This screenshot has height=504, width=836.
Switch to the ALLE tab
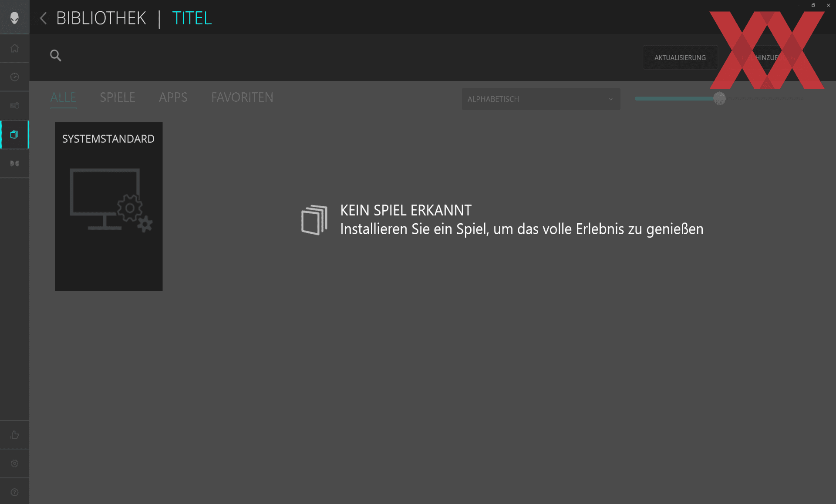tap(63, 97)
